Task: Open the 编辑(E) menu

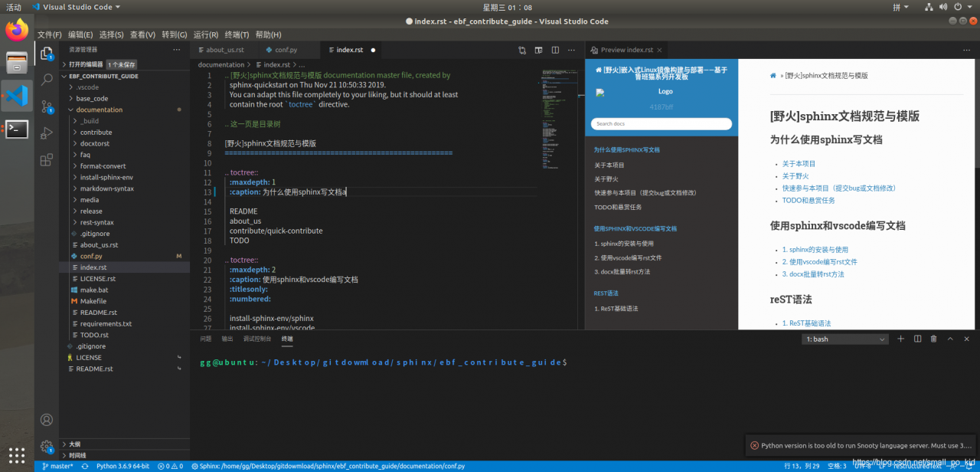Action: [80, 34]
